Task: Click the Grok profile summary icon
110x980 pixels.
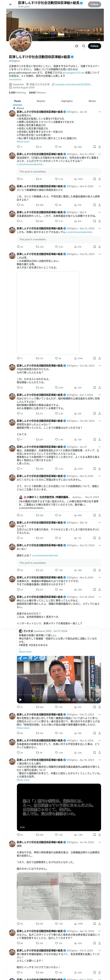Action: coord(76,46)
